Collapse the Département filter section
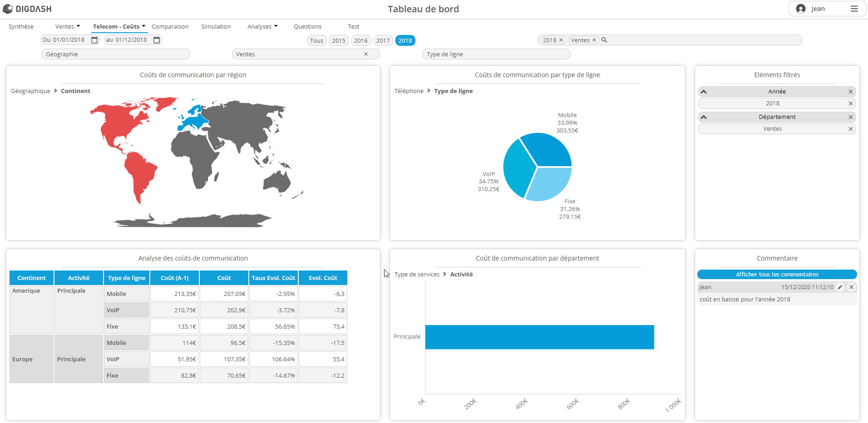 (704, 117)
